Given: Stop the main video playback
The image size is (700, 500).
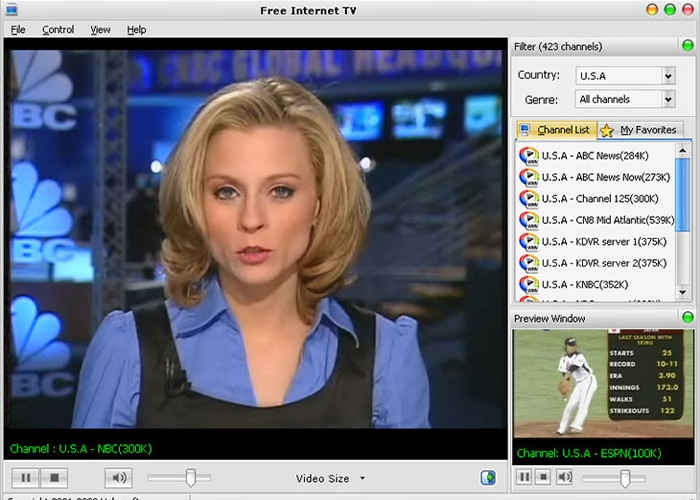Looking at the screenshot, I should pyautogui.click(x=54, y=478).
